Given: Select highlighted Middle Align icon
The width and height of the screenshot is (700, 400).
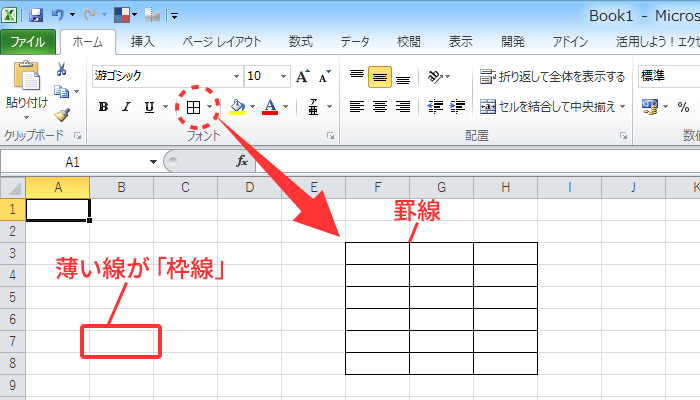Looking at the screenshot, I should tap(380, 77).
